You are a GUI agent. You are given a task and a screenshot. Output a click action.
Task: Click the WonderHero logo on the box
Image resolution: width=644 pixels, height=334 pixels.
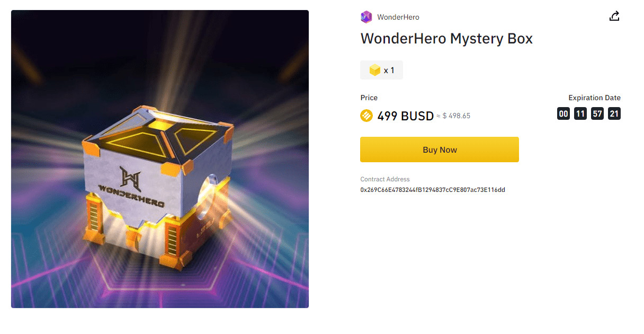click(x=130, y=187)
